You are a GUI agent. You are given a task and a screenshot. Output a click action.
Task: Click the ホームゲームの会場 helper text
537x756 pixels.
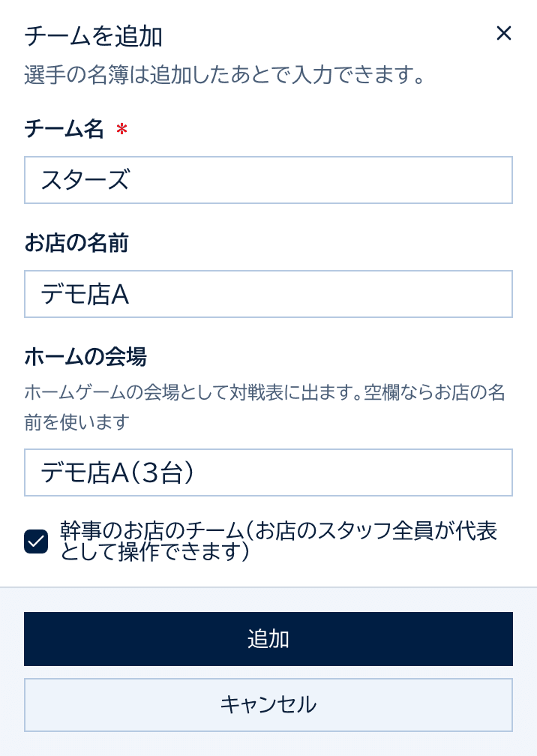[x=265, y=407]
